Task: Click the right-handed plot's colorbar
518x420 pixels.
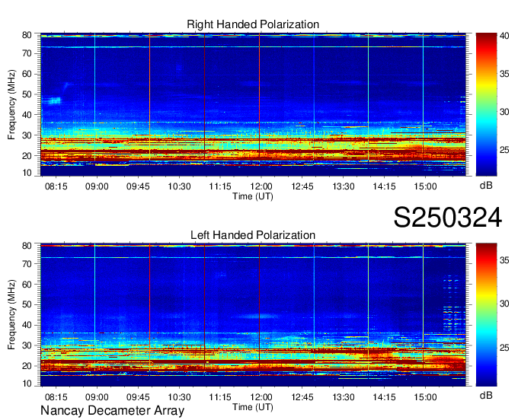Action: point(486,104)
